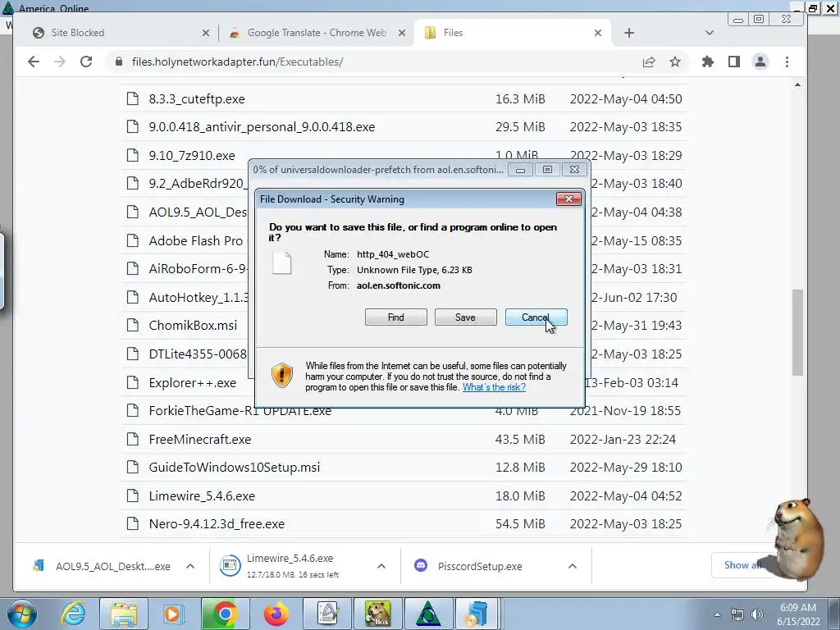Open FreeMinecraft.exe file link

tap(200, 440)
